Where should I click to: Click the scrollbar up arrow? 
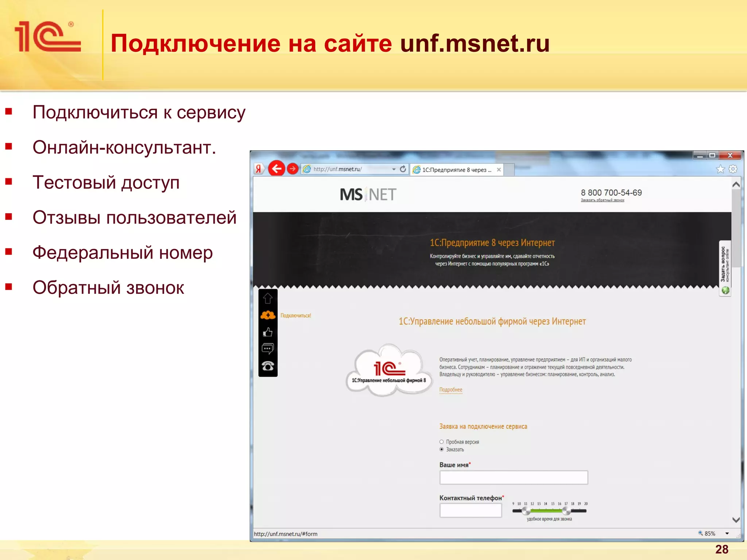736,184
